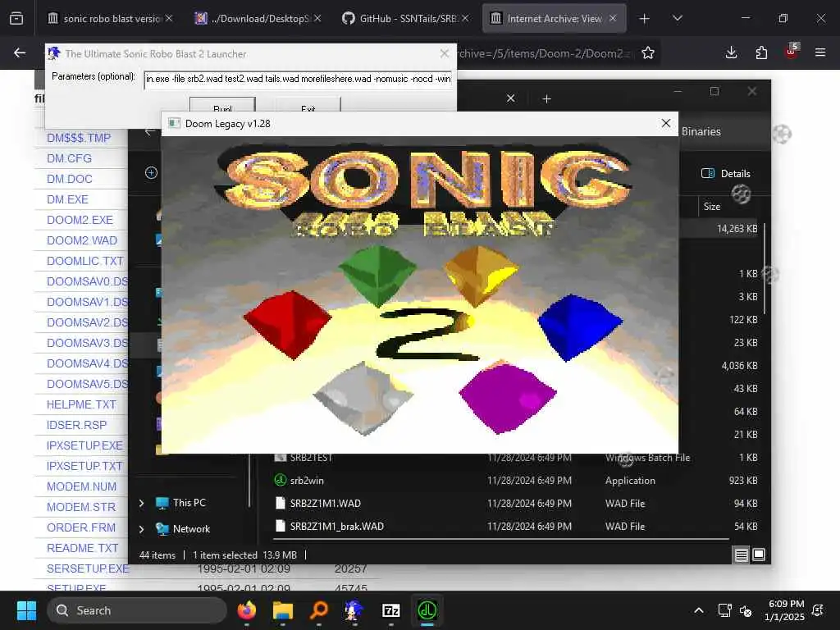
Task: Open Firefox extensions puzzle icon
Action: coord(761,52)
